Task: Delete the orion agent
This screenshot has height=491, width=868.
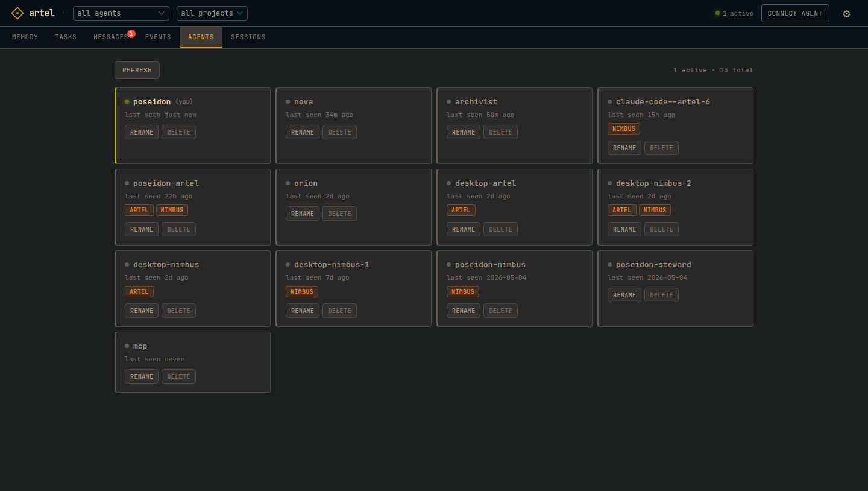Action: click(339, 214)
